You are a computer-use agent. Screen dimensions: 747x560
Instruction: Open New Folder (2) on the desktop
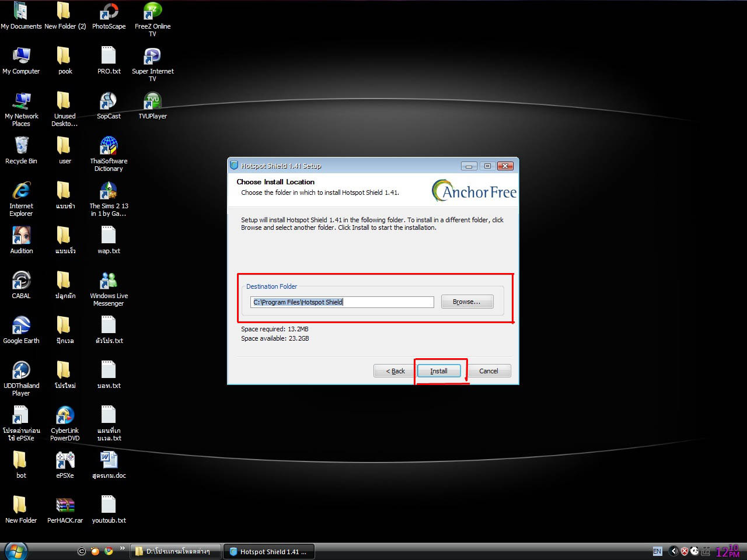coord(65,16)
